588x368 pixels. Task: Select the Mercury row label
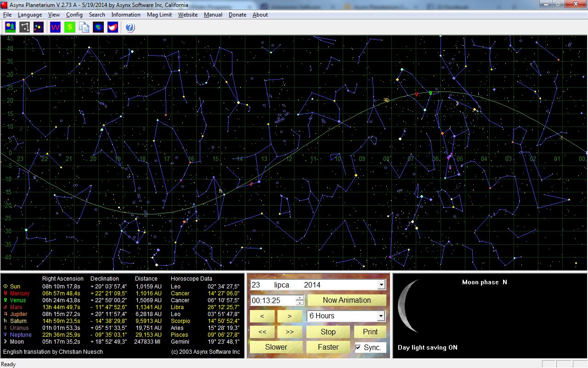coord(20,293)
